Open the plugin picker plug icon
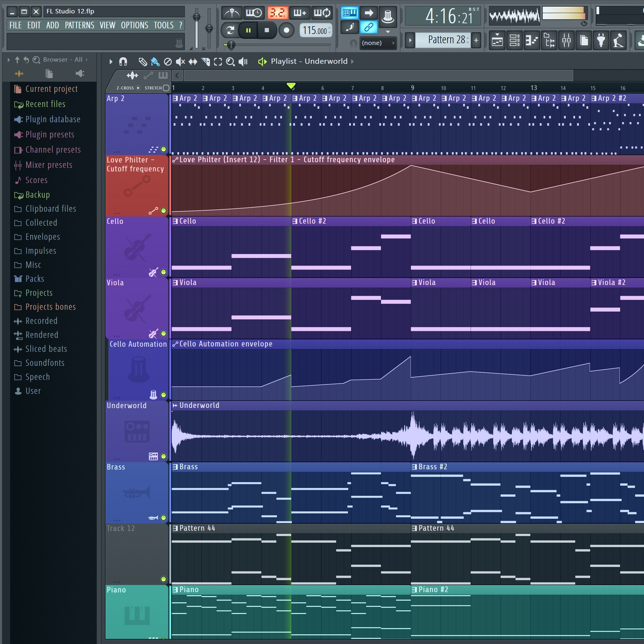 point(601,41)
